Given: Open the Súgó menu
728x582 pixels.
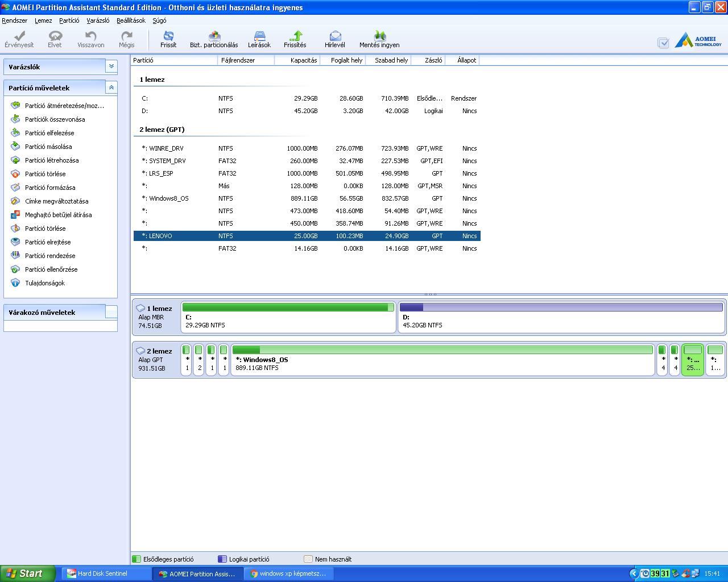Looking at the screenshot, I should pyautogui.click(x=159, y=20).
